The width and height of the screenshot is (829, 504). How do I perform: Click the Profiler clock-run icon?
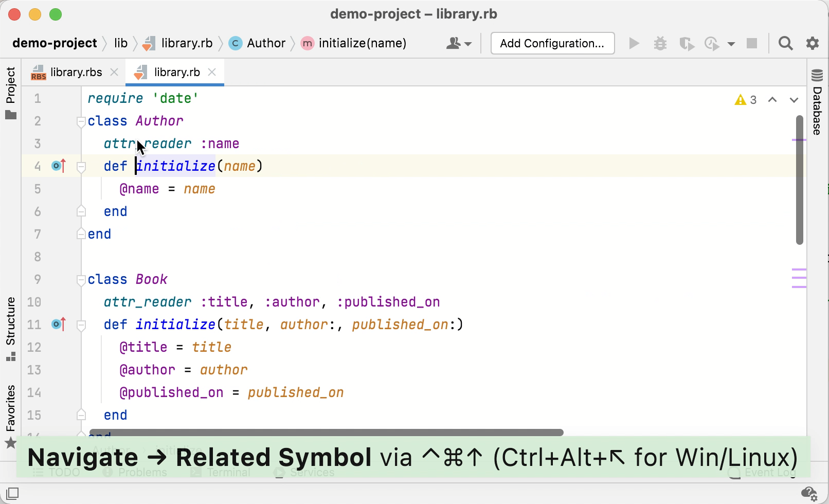tap(712, 43)
